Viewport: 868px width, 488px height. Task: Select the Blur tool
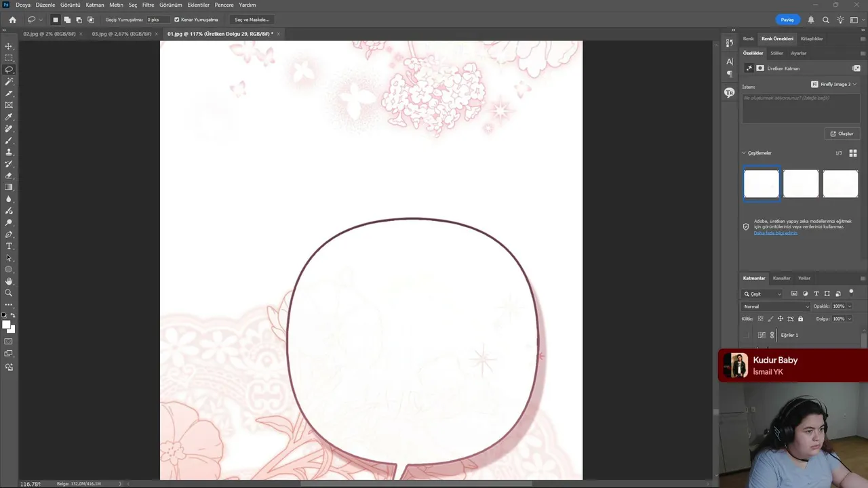click(x=9, y=199)
